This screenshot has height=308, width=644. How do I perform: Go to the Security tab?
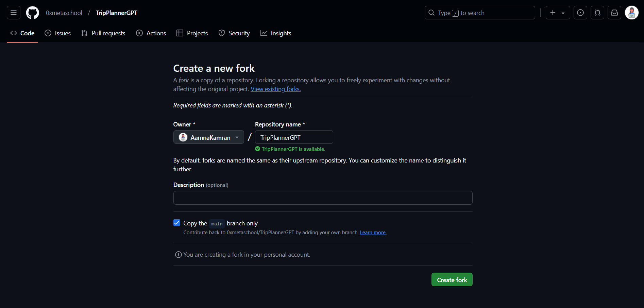coord(234,33)
